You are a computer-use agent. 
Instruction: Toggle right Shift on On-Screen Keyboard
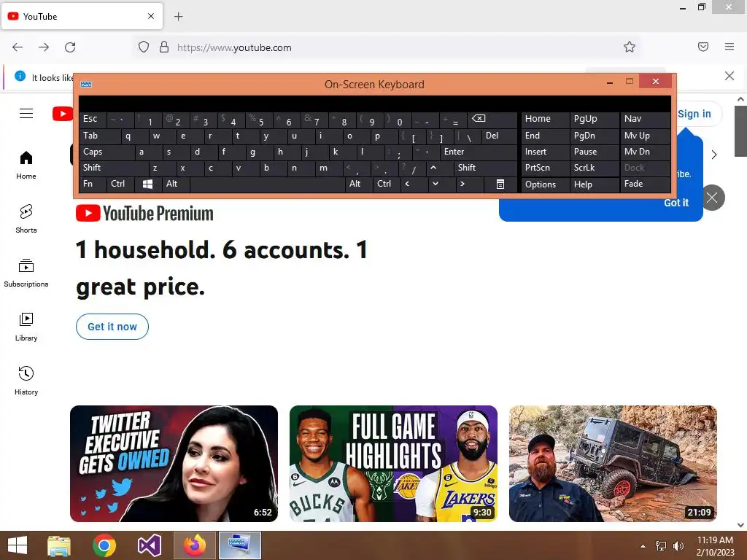click(x=485, y=168)
